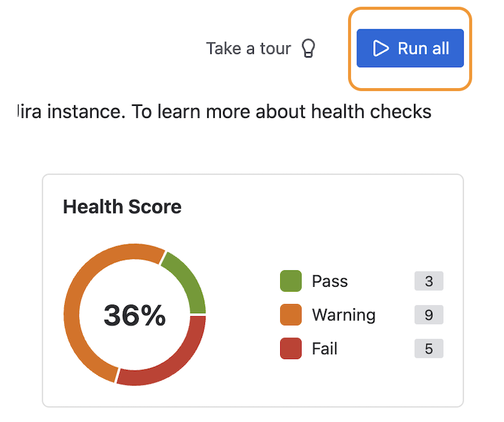Click the red Fail legend swatch
Viewport: 504px width, 422px height.
coord(291,349)
